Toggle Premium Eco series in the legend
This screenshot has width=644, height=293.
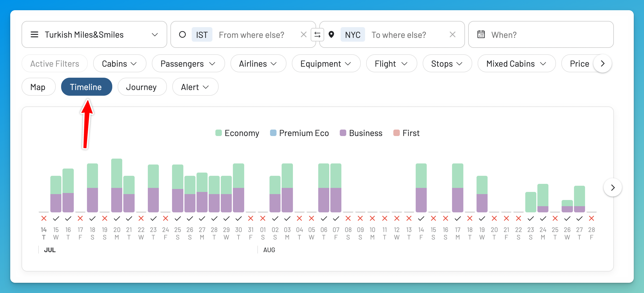pyautogui.click(x=299, y=133)
